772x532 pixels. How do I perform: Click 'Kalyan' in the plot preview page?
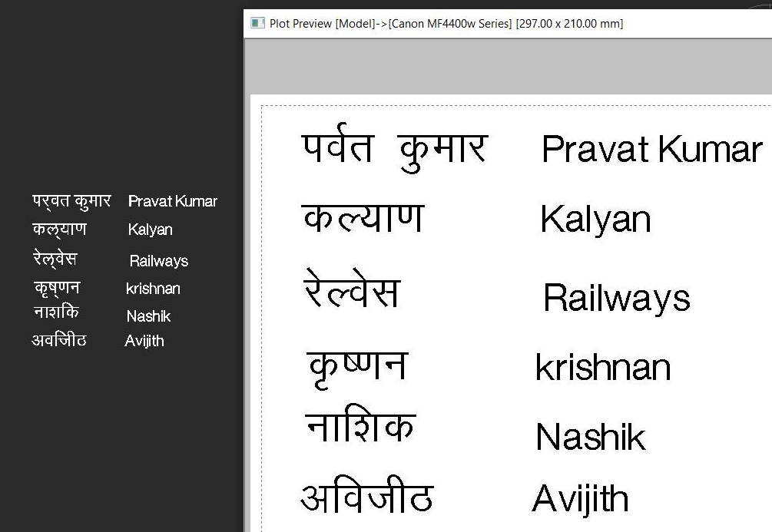tap(595, 220)
